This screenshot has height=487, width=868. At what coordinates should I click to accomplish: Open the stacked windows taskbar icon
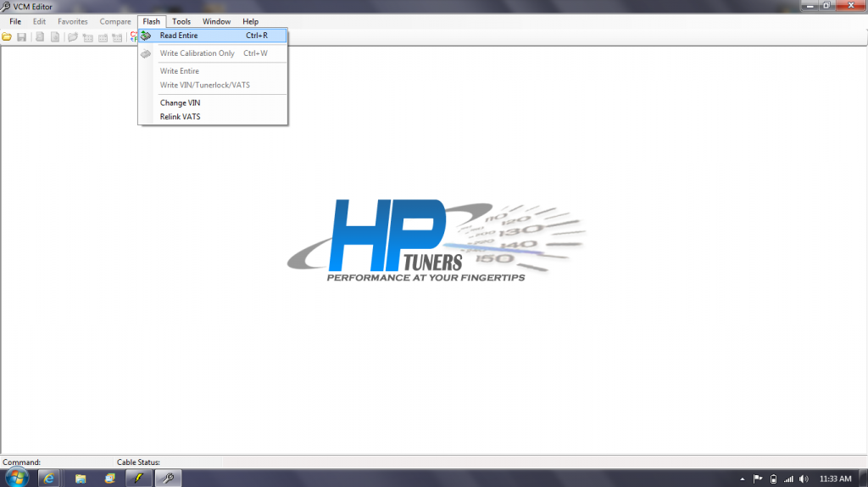[109, 479]
